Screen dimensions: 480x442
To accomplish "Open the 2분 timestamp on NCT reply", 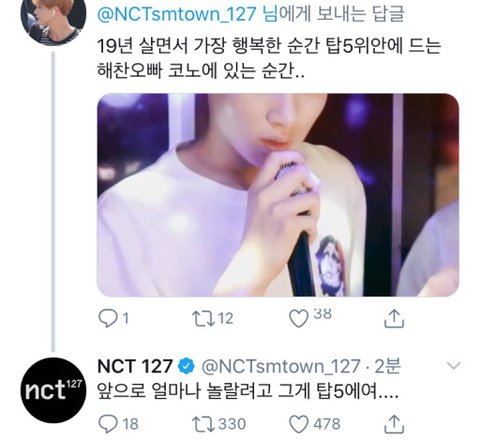I will pyautogui.click(x=387, y=366).
